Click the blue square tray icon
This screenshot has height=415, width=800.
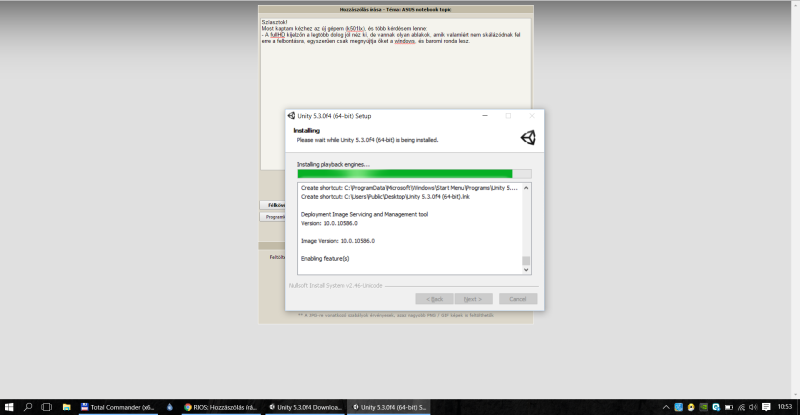tap(678, 407)
